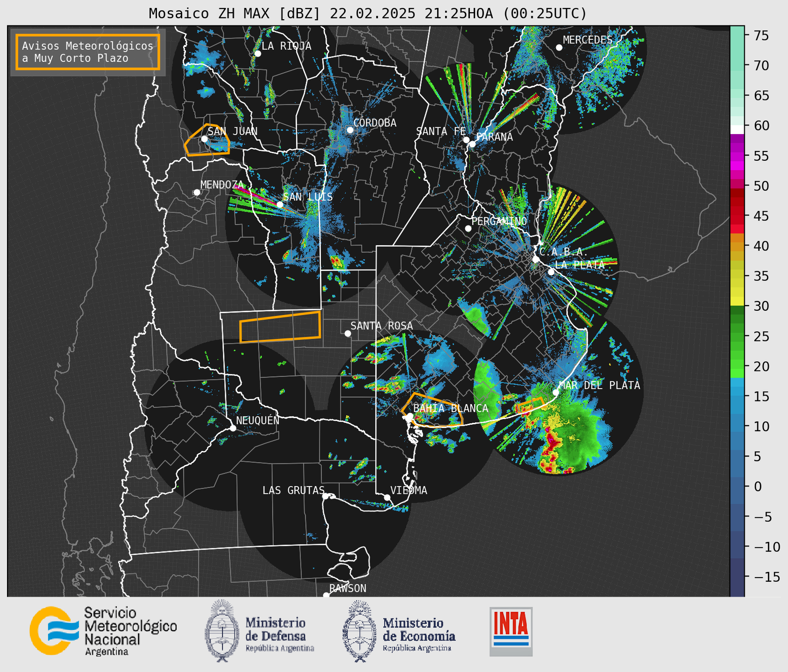Click the 'MERCEDES' map label
Viewport: 788px width, 672px height.
(x=587, y=40)
